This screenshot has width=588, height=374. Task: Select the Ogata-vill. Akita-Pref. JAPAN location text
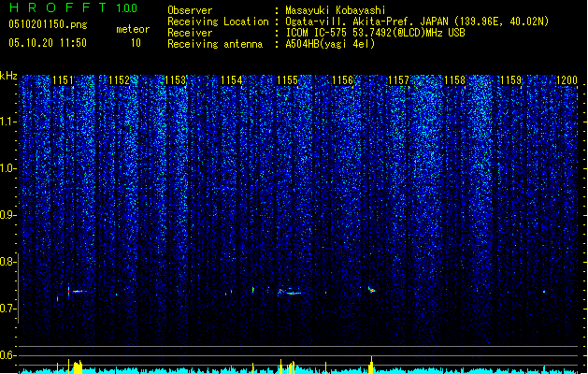pos(417,22)
